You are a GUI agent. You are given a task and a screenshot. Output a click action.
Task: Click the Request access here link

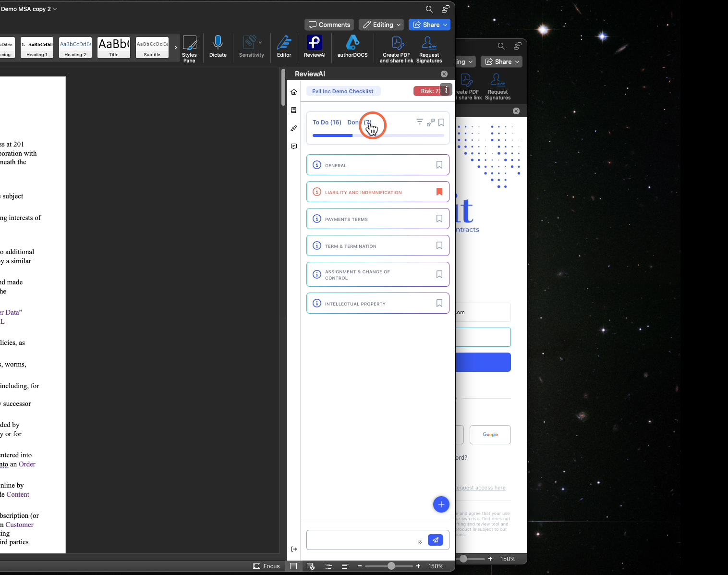(x=480, y=488)
